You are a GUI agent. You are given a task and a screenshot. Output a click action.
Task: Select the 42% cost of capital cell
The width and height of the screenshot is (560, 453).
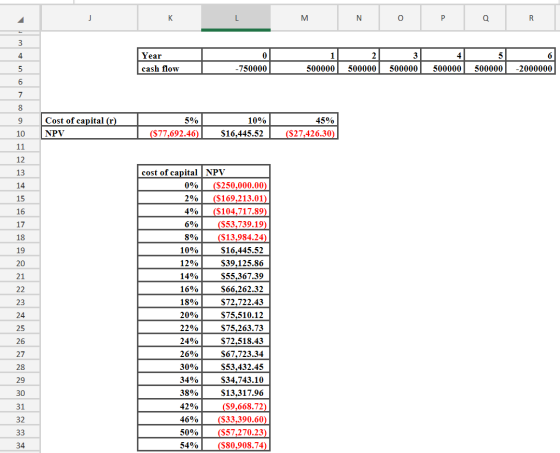[170, 406]
